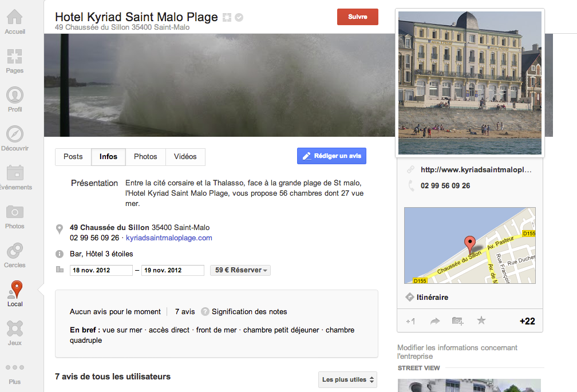
Task: Click the STREET VIEW section heading
Action: (x=419, y=368)
